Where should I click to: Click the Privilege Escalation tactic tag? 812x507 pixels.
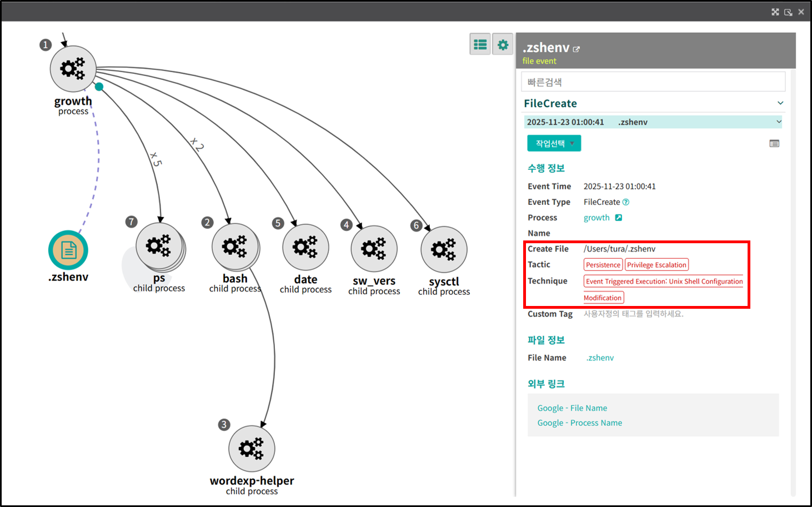(656, 265)
